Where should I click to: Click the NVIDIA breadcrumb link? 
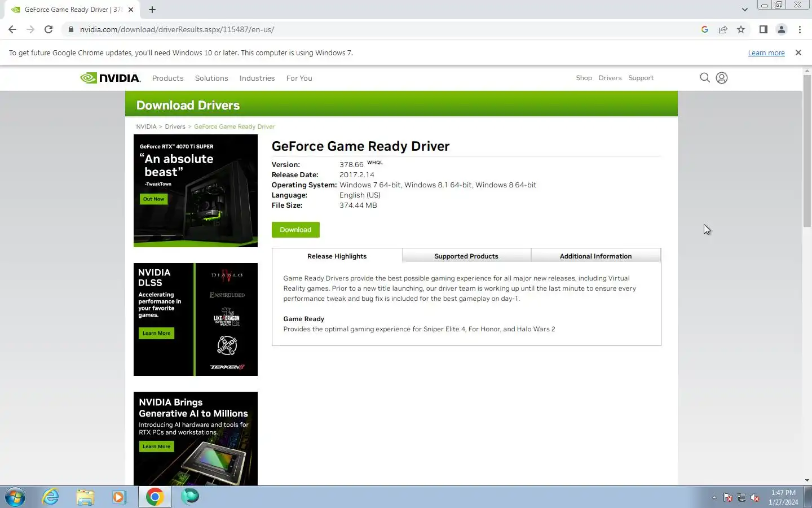(146, 126)
